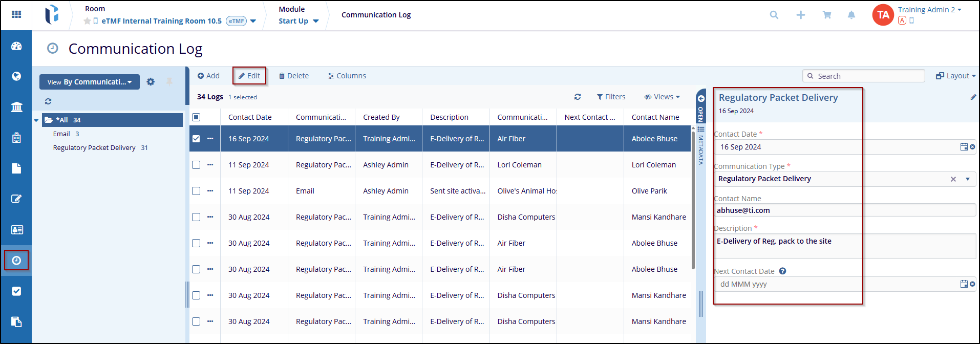
Task: Open the Communication Log clock icon in sidebar
Action: [x=16, y=260]
